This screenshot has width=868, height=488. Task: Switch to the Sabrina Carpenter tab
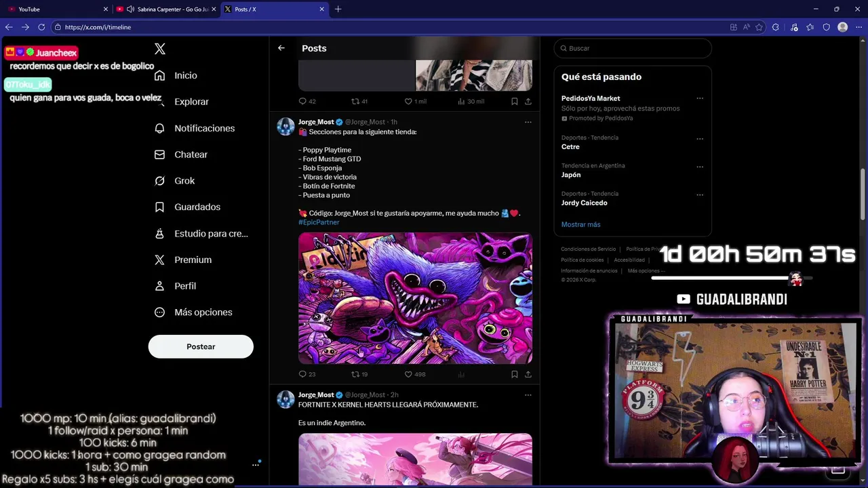pyautogui.click(x=166, y=9)
